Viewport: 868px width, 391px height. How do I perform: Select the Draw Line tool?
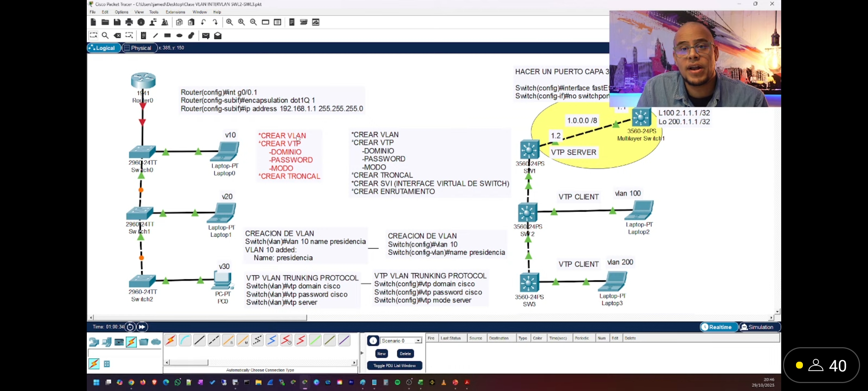156,35
